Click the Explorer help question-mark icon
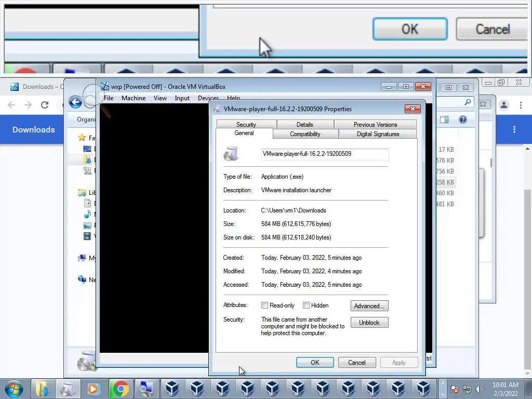Viewport: 532px width, 399px height. (463, 119)
